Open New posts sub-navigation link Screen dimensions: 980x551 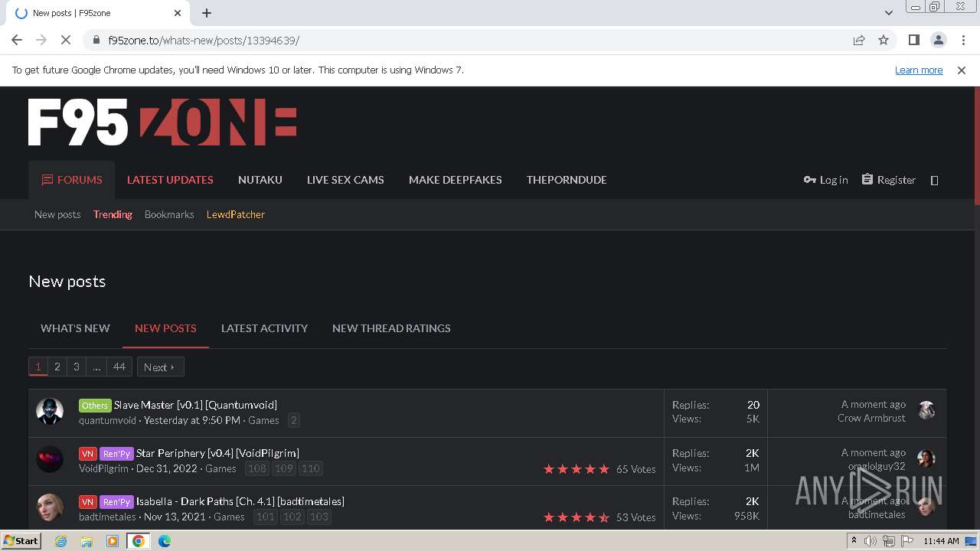point(57,214)
